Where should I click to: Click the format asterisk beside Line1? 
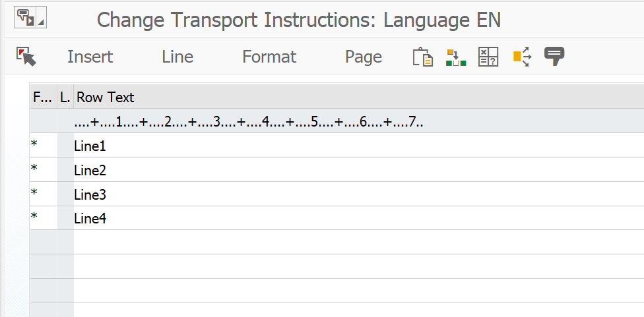coord(34,146)
